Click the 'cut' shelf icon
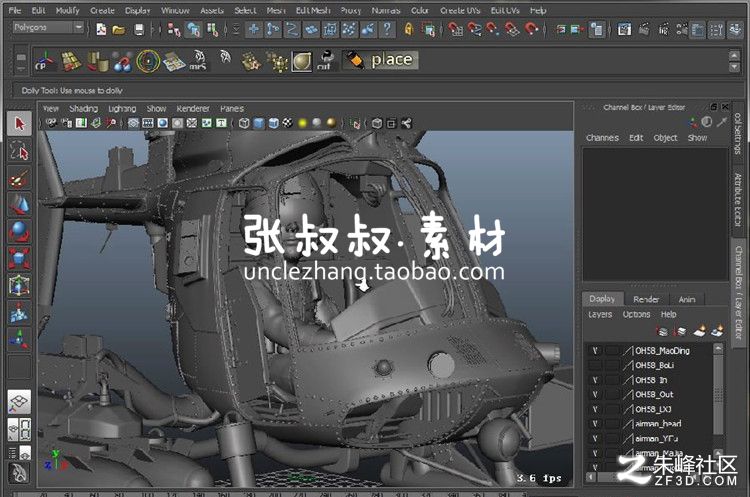The width and height of the screenshot is (750, 497). pyautogui.click(x=325, y=61)
